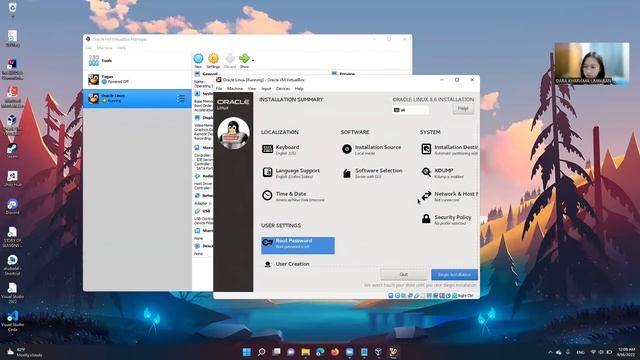Open the View menu in the VM window
Viewport: 640px width, 360px height.
(252, 89)
